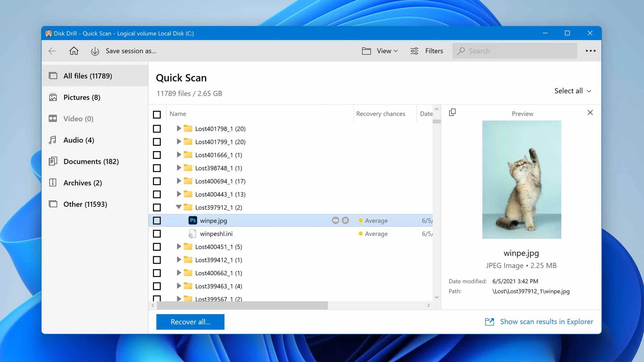Viewport: 644px width, 362px height.
Task: Expand the Lost400443_1 folder
Action: [x=179, y=194]
